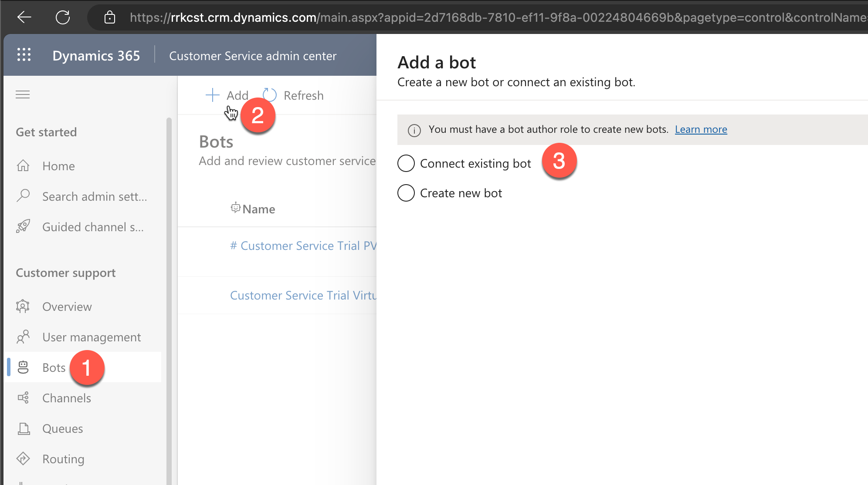The image size is (868, 485).
Task: Click the Add a bot panel title
Action: click(x=437, y=62)
